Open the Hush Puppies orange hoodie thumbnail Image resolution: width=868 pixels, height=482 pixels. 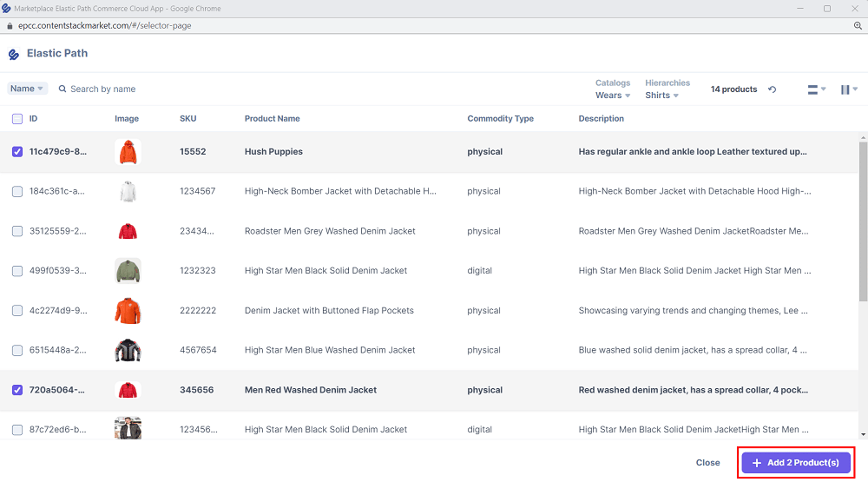point(128,152)
